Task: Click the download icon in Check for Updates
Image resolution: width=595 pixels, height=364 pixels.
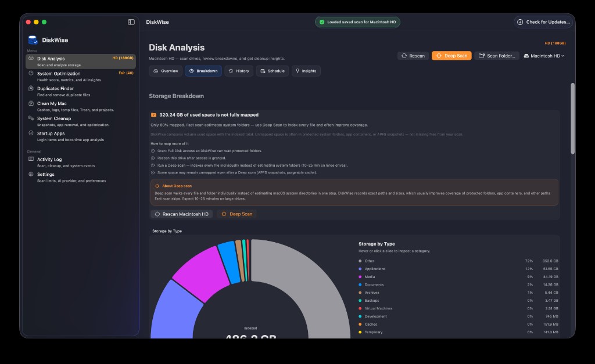Action: (x=520, y=22)
